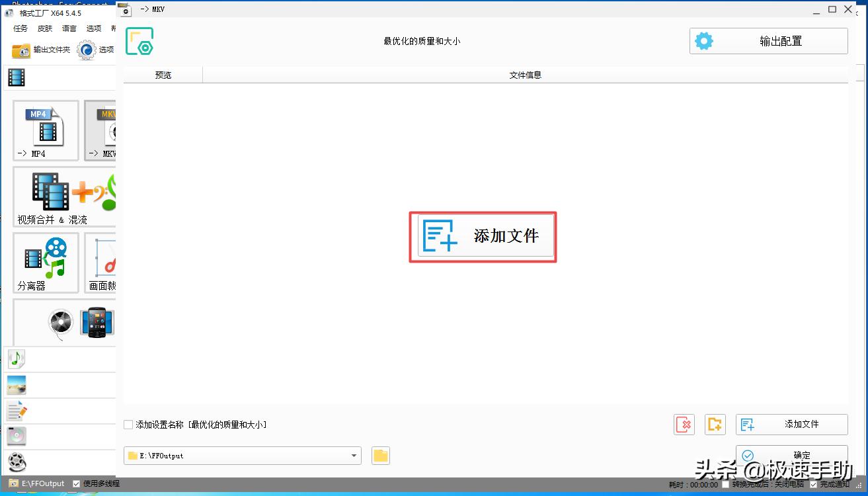The height and width of the screenshot is (496, 868).
Task: Open the 选项 menu
Action: pos(94,28)
